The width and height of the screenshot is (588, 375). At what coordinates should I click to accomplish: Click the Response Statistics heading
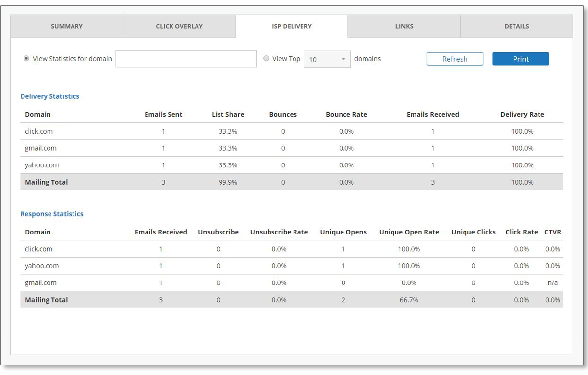(52, 214)
